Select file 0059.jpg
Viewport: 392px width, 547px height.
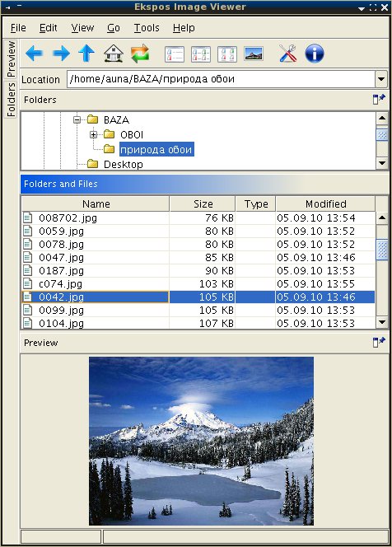[x=61, y=231]
